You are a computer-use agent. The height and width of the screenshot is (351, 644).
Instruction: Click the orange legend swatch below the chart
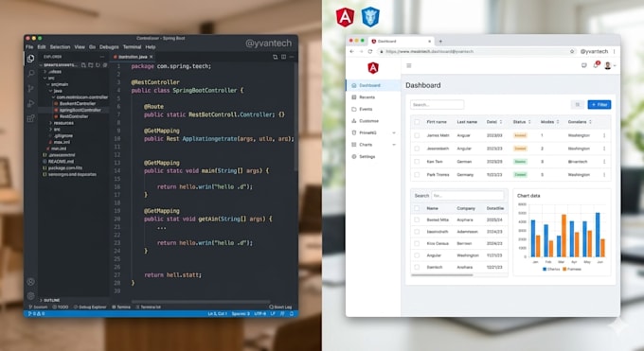[564, 270]
